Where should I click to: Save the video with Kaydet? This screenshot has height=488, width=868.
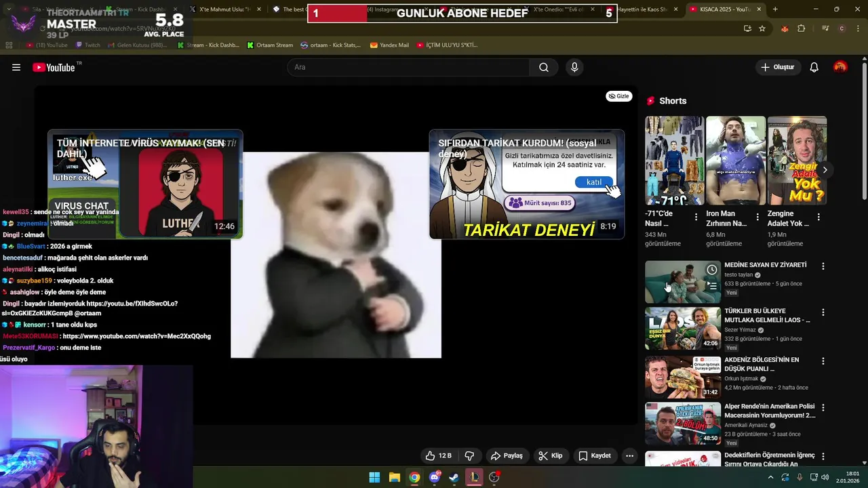click(595, 455)
